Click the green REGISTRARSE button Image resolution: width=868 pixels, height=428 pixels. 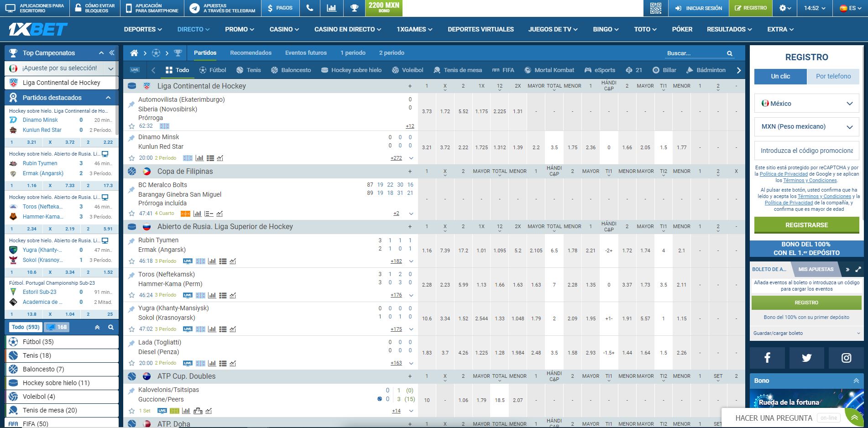click(806, 225)
